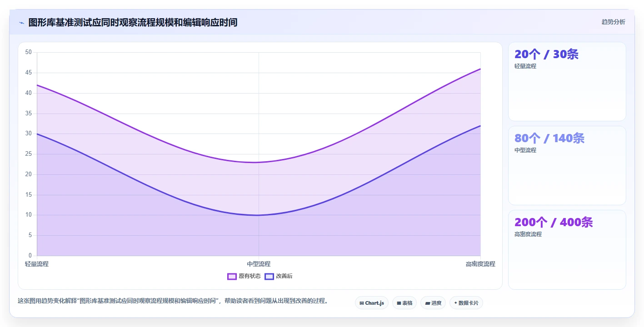Click the 表格 chip icon
Screen dimensions: 644x327
[399, 303]
